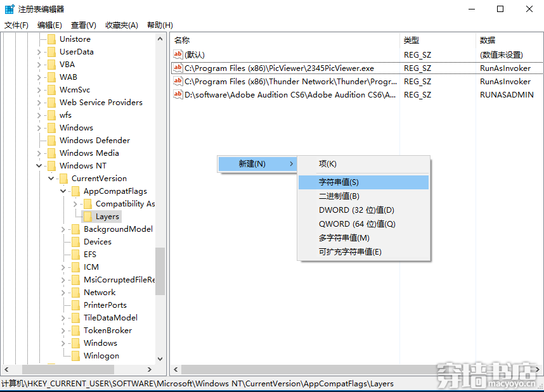This screenshot has height=392, width=544.
Task: Click the 类型 column header
Action: [437, 41]
